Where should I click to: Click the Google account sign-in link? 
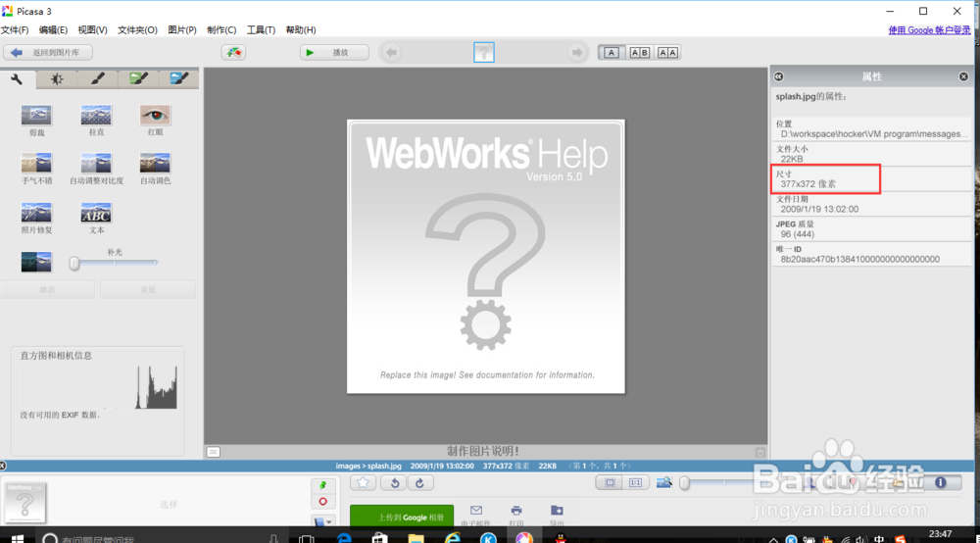point(929,30)
